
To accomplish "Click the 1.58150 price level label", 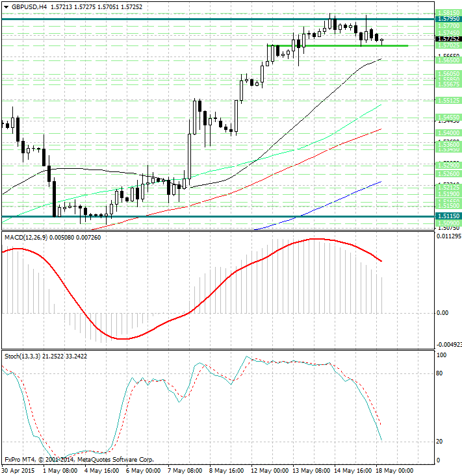I will tap(448, 13).
